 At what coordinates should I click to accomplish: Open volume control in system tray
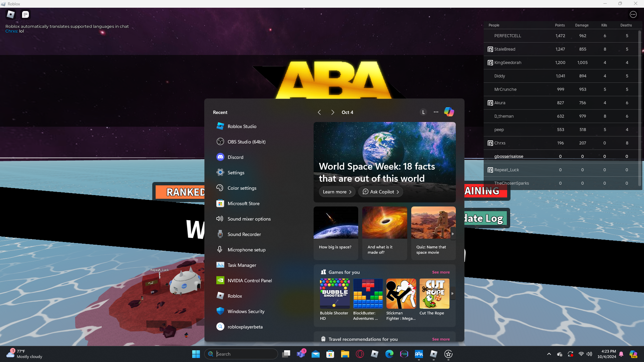[589, 354]
